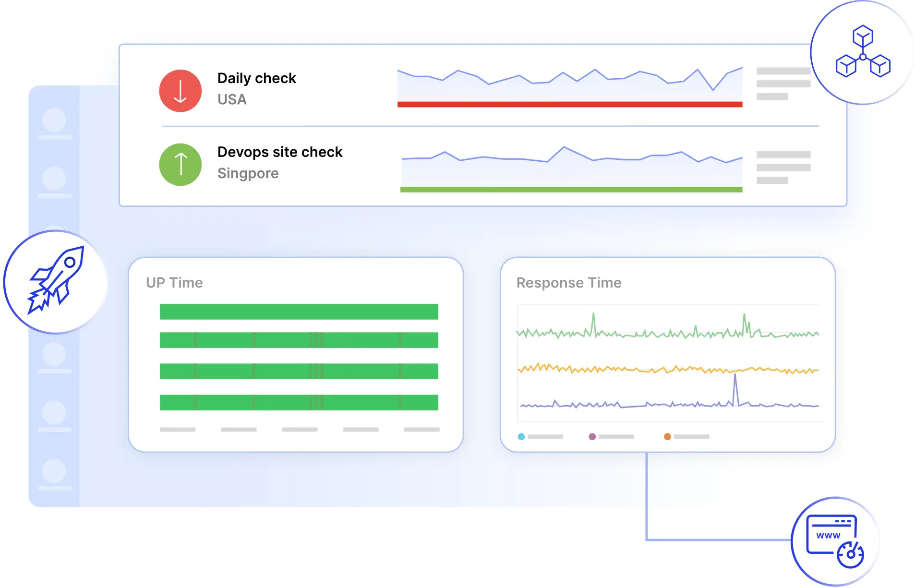Select the top solid green uptime bar
Screen dimensions: 915x588
(299, 312)
